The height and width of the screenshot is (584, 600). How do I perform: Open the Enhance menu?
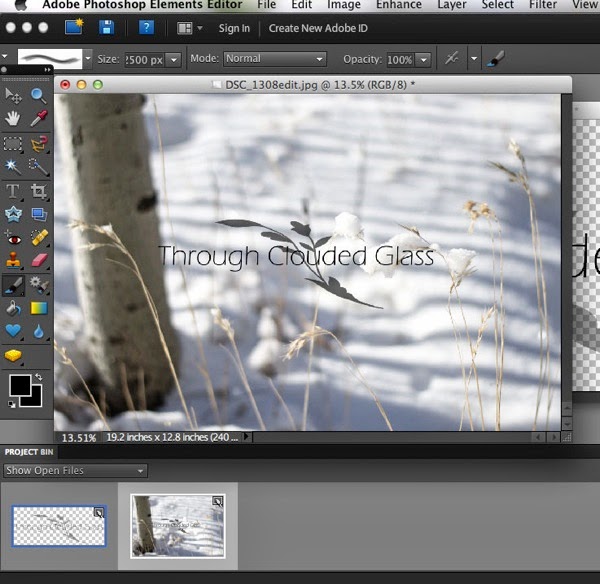tap(398, 5)
